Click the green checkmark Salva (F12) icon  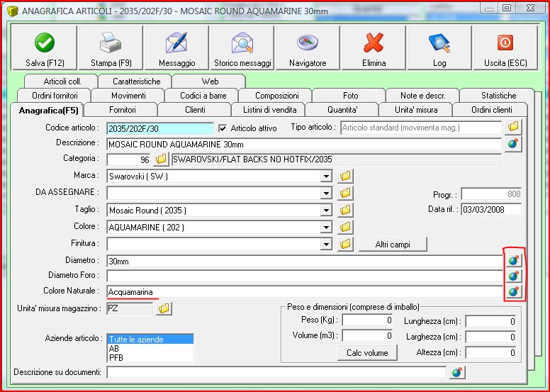coord(45,42)
